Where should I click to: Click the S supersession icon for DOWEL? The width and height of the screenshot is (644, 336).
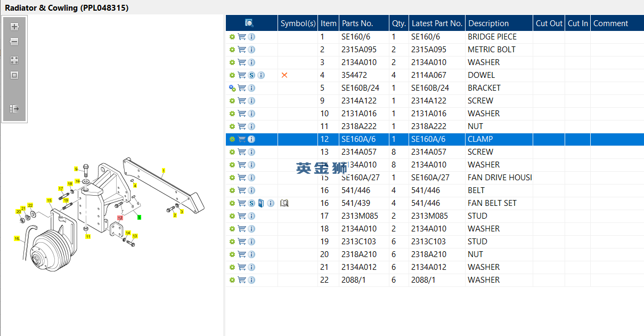(x=251, y=75)
